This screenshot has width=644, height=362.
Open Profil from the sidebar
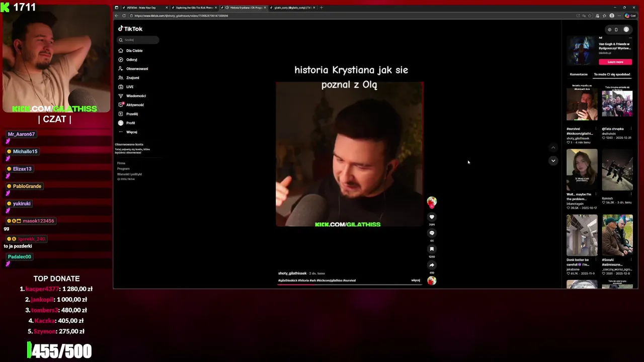coord(127,123)
